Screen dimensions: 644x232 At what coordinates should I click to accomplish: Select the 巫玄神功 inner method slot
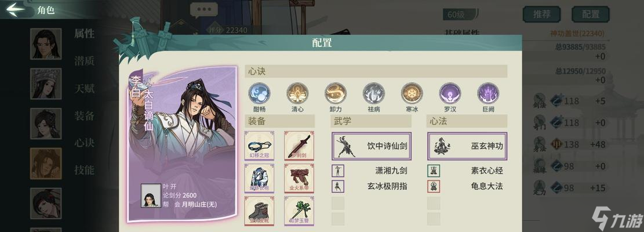(x=467, y=146)
